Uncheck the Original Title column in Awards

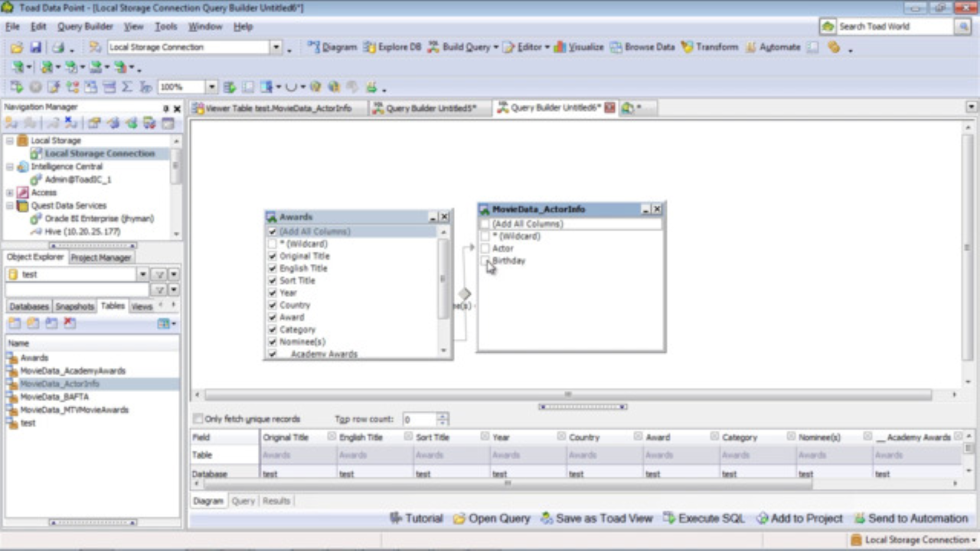[x=272, y=256]
